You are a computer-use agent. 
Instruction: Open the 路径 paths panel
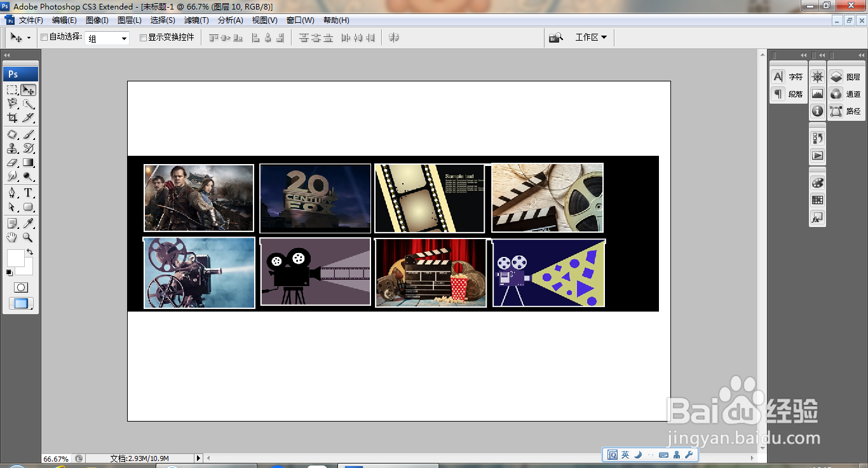coord(845,111)
